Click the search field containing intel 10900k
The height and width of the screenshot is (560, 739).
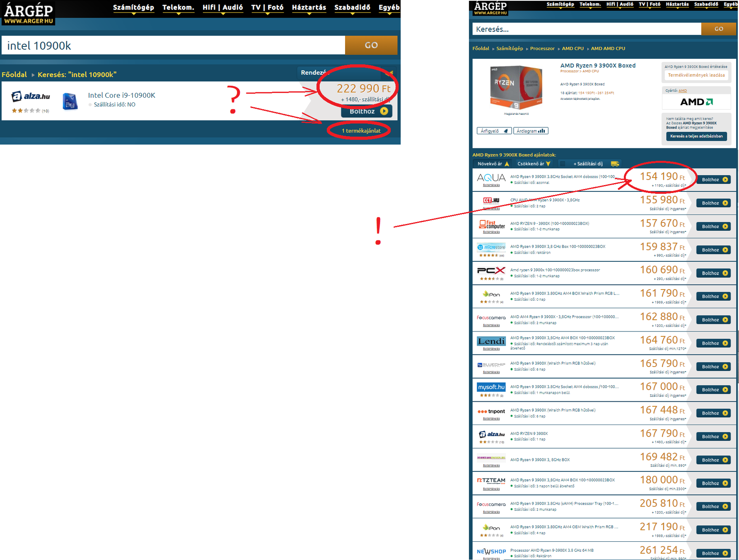pos(173,45)
